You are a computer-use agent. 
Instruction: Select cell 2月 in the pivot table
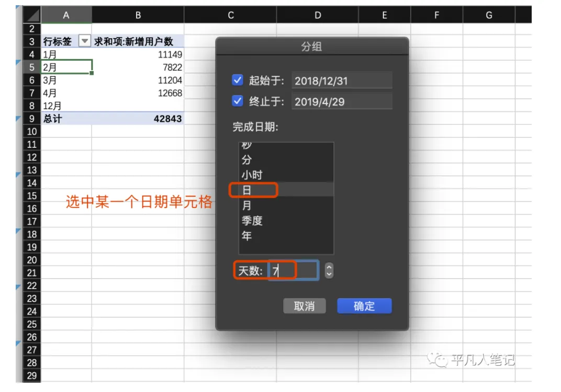66,67
